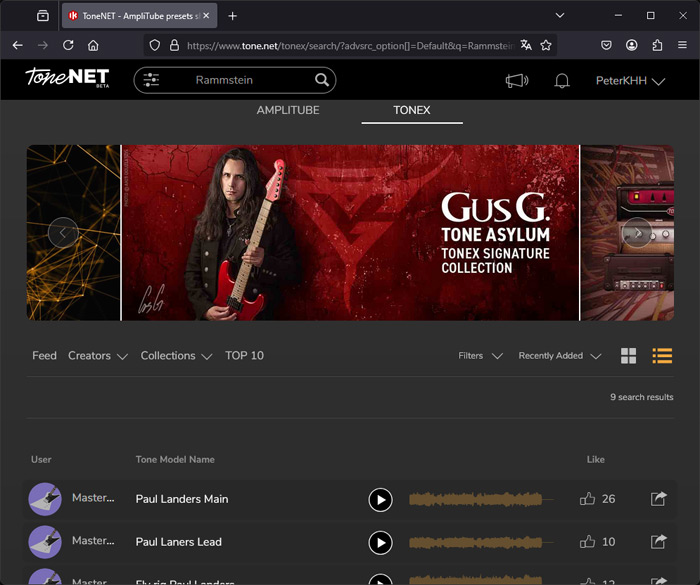This screenshot has height=585, width=700.
Task: Seek within Paul Laners Lead waveform
Action: pos(481,542)
